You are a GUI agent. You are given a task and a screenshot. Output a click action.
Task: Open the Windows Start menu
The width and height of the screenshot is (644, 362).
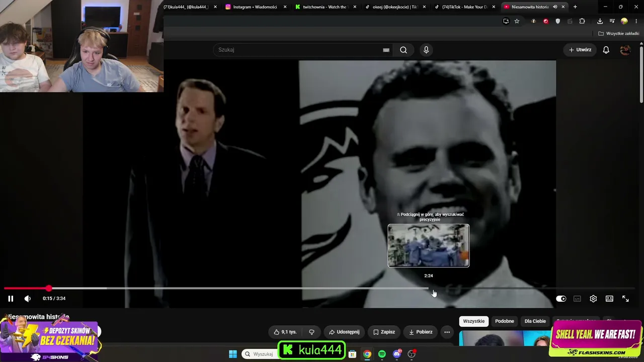pos(233,354)
